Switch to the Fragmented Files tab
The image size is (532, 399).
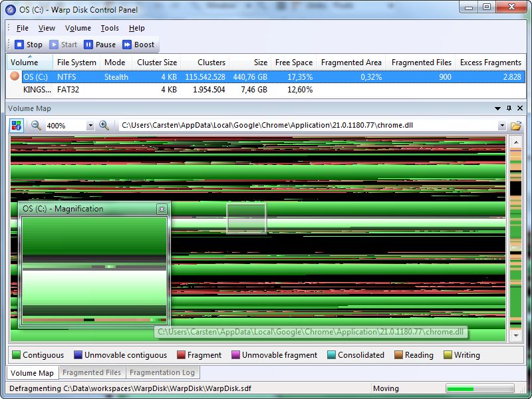click(x=92, y=372)
